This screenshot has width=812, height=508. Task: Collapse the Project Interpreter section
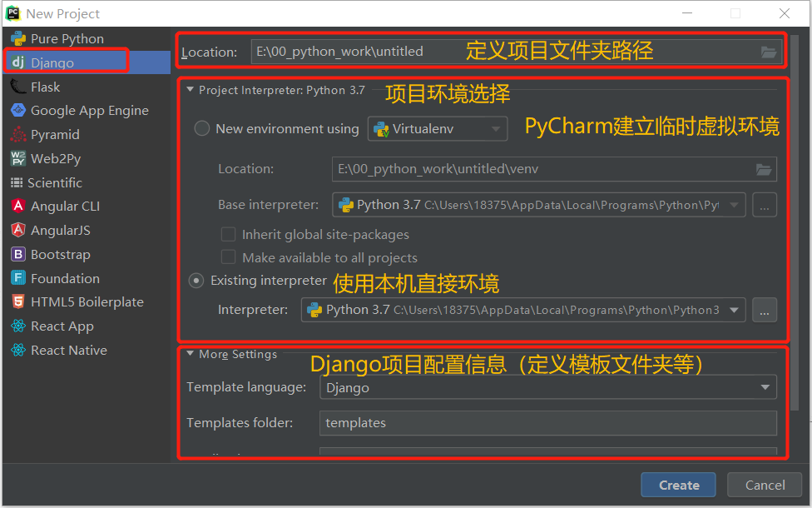pyautogui.click(x=190, y=90)
